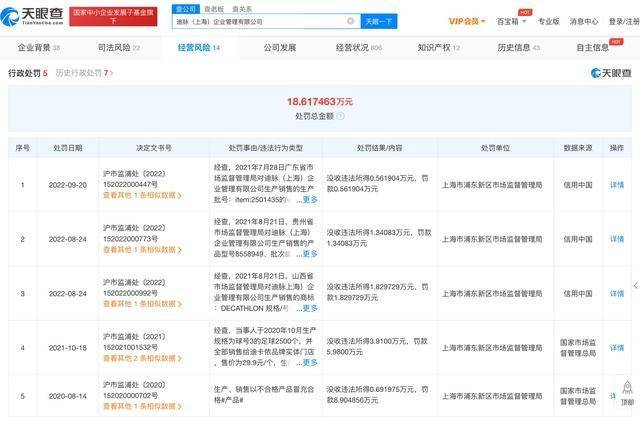This screenshot has height=425, width=640.
Task: Switch to the 自主信息 tab
Action: pyautogui.click(x=592, y=48)
